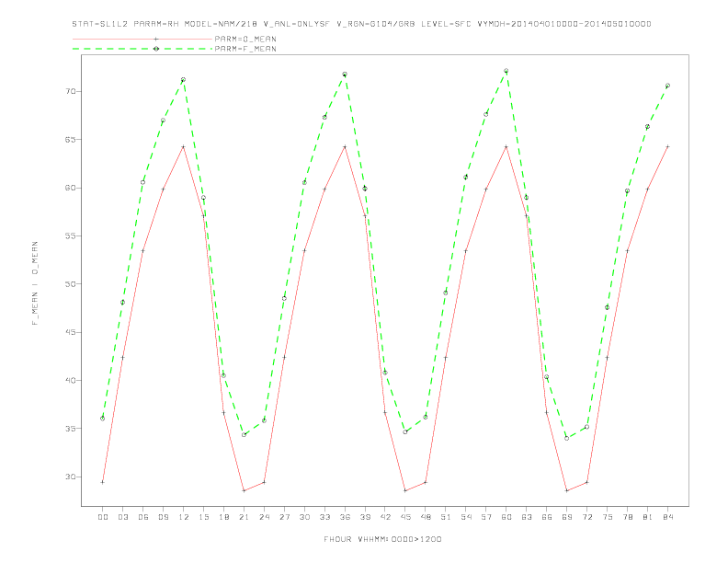The image size is (728, 563).
Task: Click the x-axis forecast hour label 12
Action: (x=184, y=517)
